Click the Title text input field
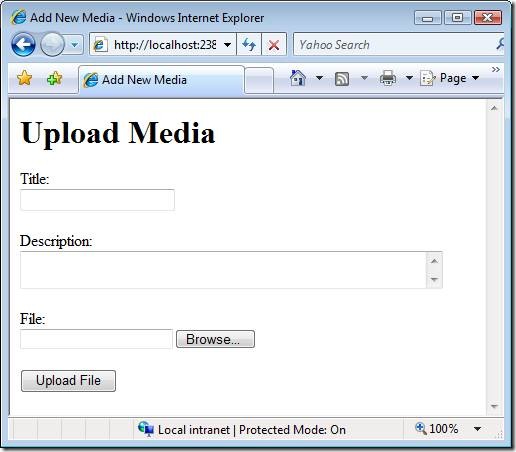Image resolution: width=516 pixels, height=452 pixels. (97, 200)
